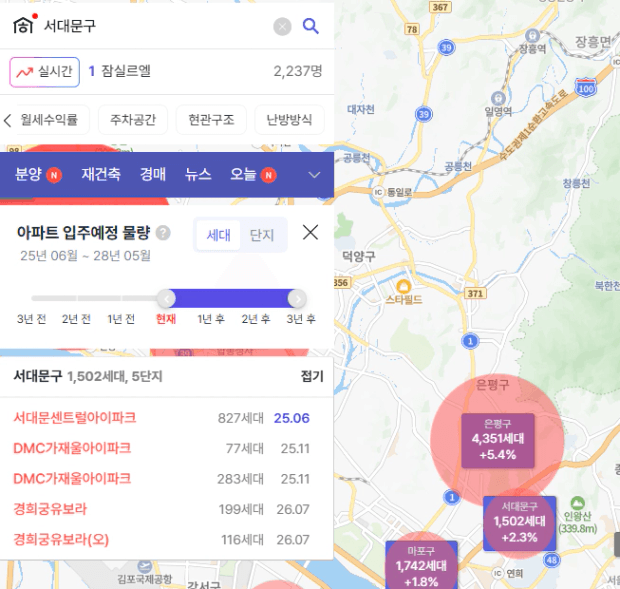Click the 2년 후 timeline label
The width and height of the screenshot is (620, 589).
coord(256,319)
